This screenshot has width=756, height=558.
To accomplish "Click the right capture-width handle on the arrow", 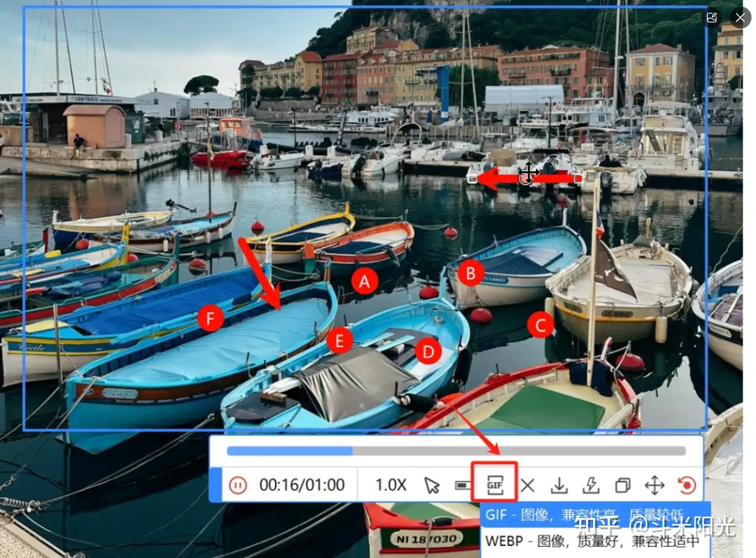I will click(x=577, y=179).
